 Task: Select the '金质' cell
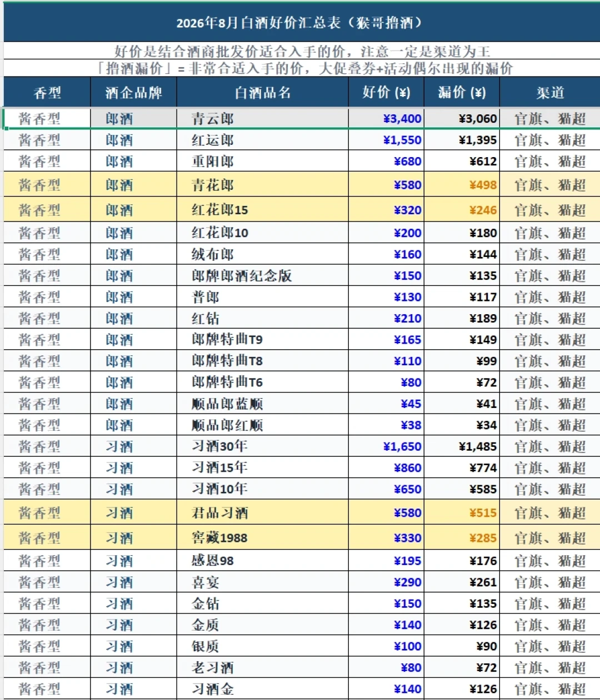(x=263, y=625)
